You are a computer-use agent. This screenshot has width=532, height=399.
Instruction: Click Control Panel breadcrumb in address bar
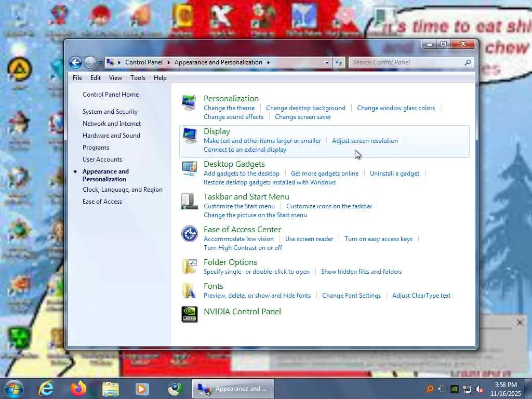click(x=144, y=62)
